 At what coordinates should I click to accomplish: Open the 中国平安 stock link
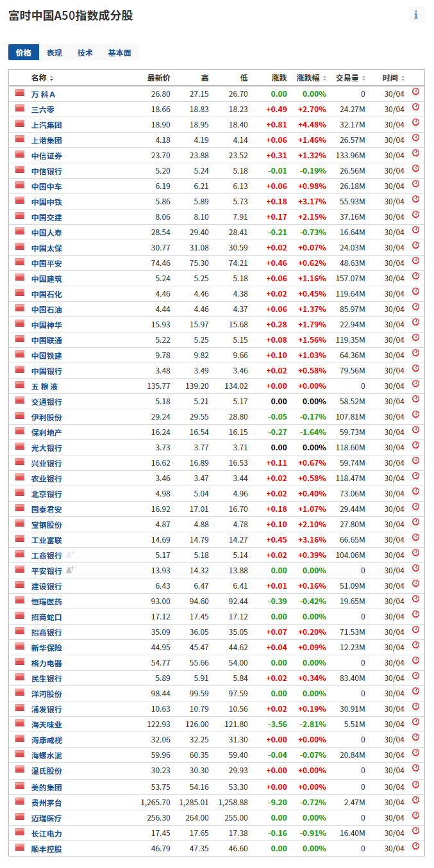click(x=47, y=263)
